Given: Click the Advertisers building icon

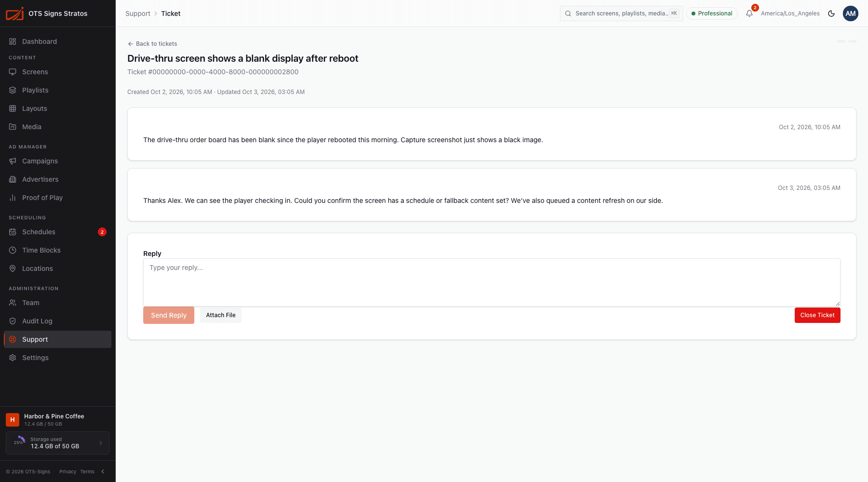Looking at the screenshot, I should tap(13, 179).
